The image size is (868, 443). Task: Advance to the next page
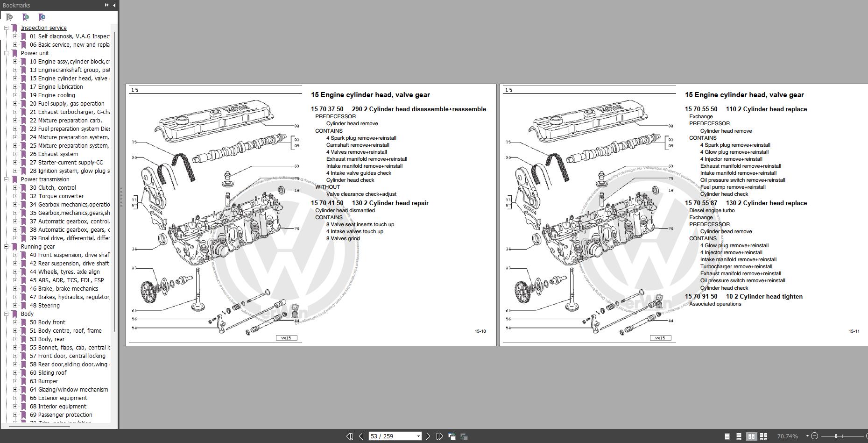click(x=428, y=436)
